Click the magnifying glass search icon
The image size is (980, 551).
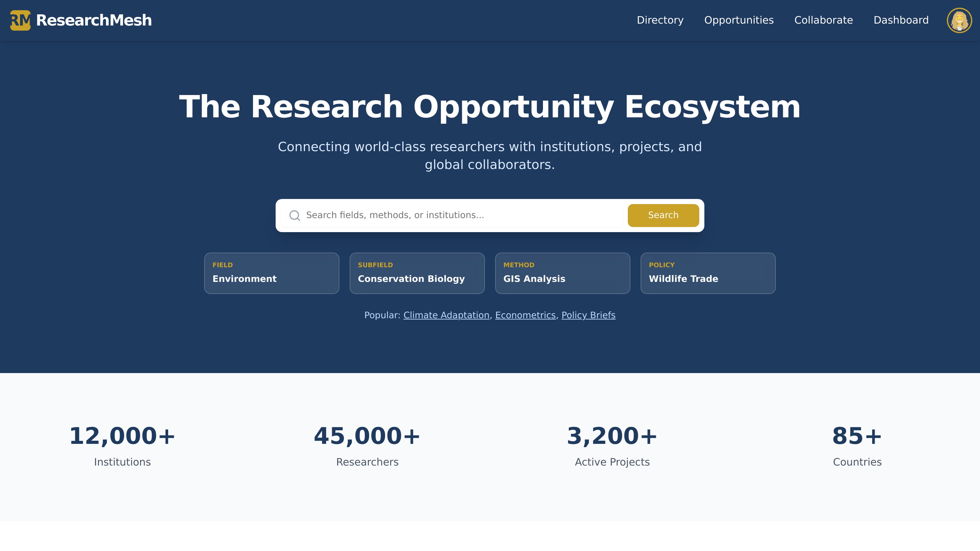pyautogui.click(x=294, y=216)
